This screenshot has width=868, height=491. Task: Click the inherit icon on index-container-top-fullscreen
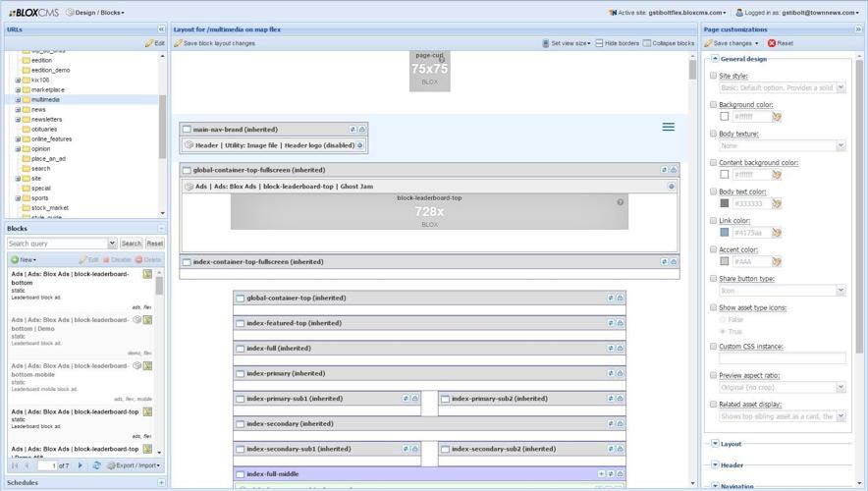pos(664,262)
